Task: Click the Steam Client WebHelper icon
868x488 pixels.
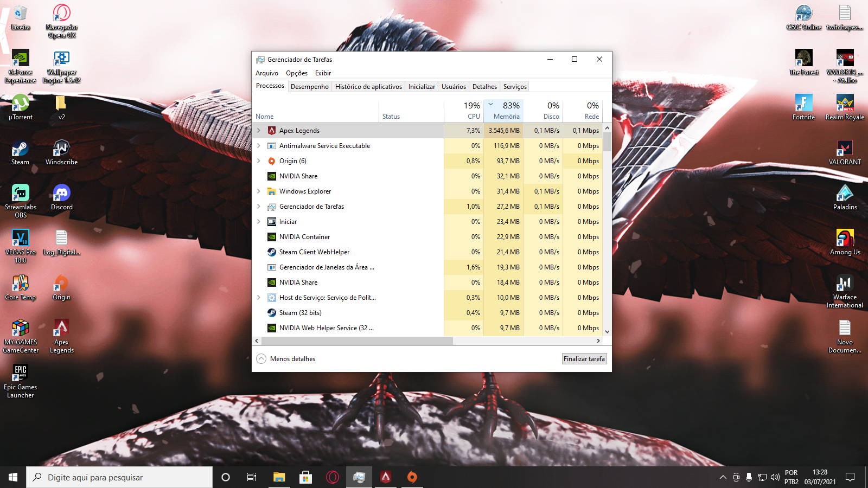Action: coord(272,252)
